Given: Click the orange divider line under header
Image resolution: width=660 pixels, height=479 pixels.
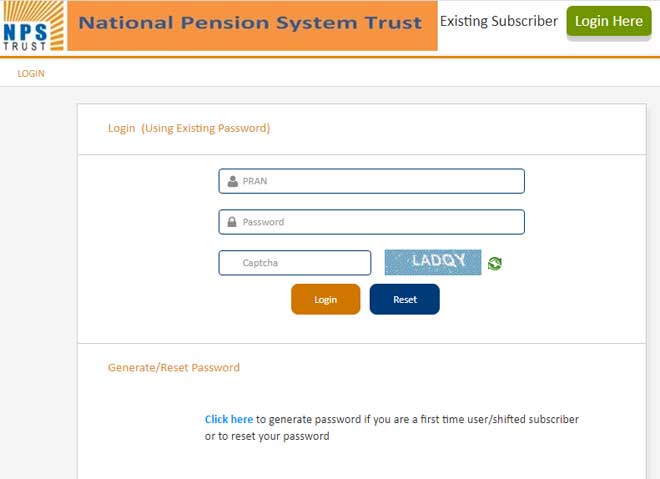Looking at the screenshot, I should pos(330,57).
